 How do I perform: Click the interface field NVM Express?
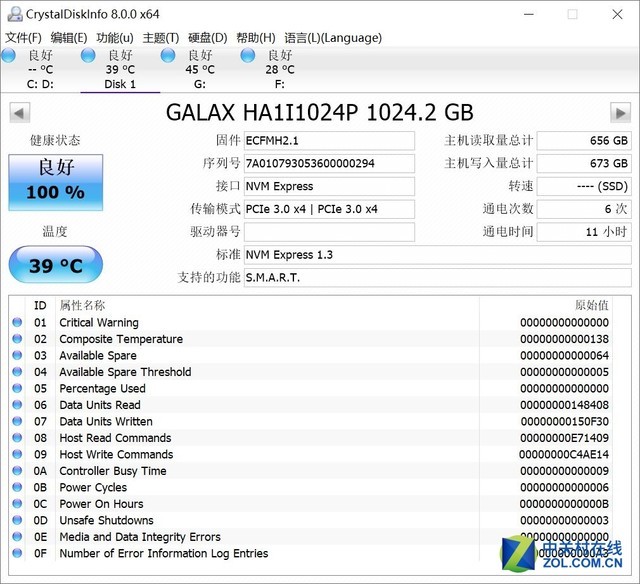click(329, 187)
